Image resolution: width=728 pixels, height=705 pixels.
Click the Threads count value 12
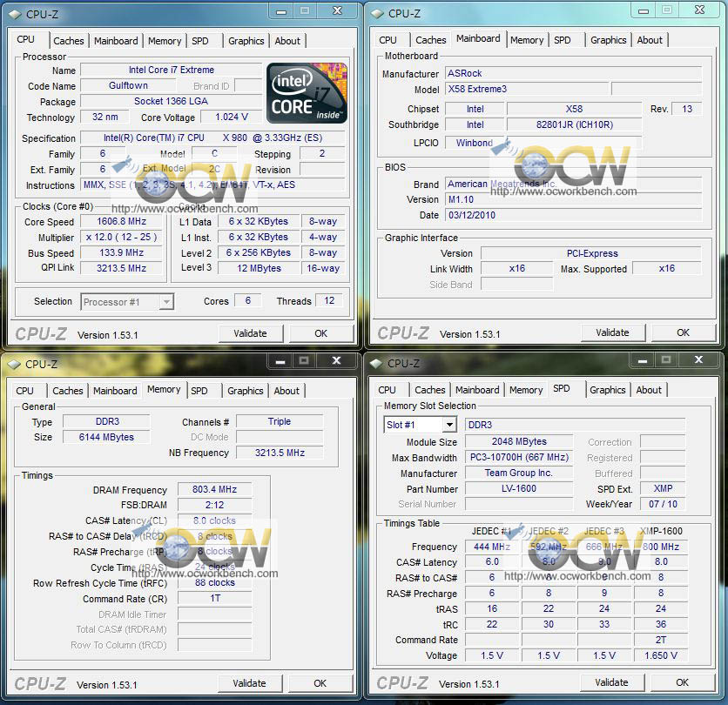click(329, 300)
